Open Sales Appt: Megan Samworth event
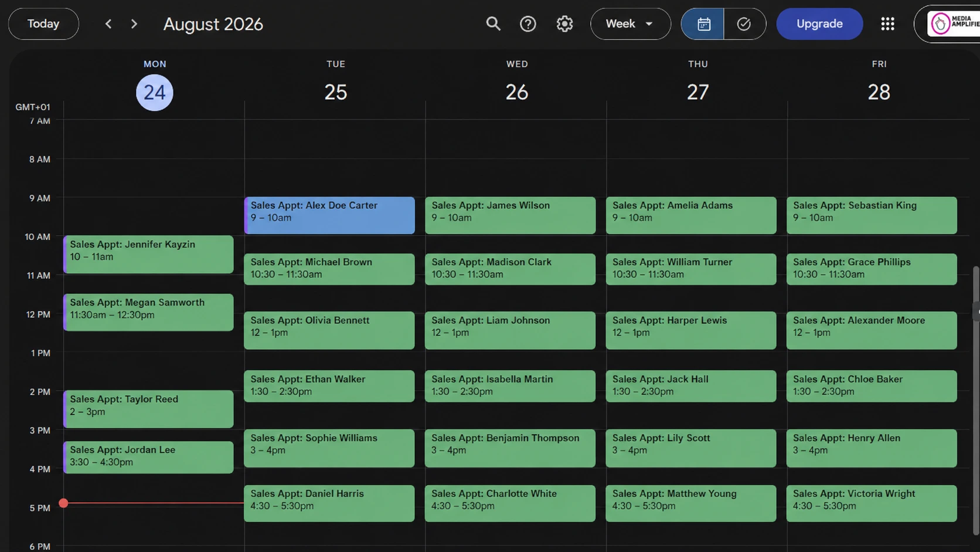 pyautogui.click(x=148, y=312)
